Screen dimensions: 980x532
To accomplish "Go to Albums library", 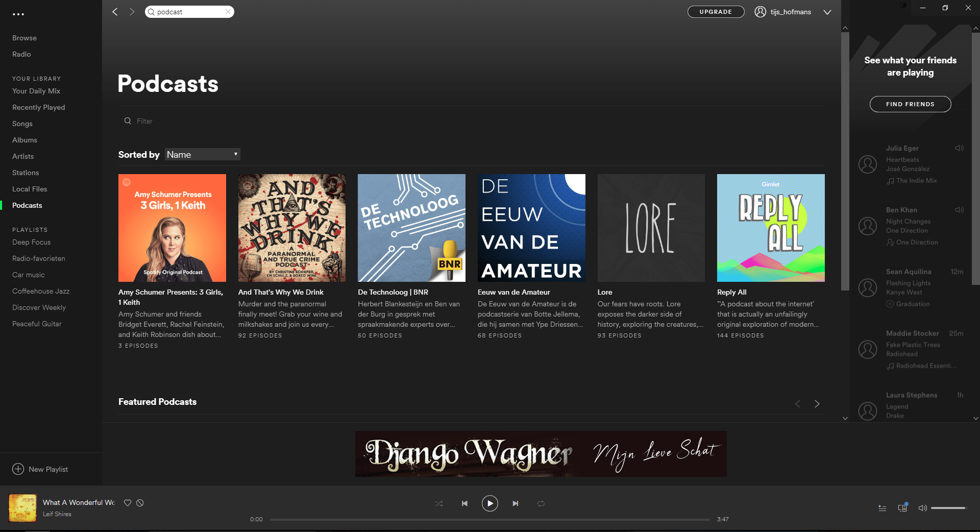I will tap(24, 140).
